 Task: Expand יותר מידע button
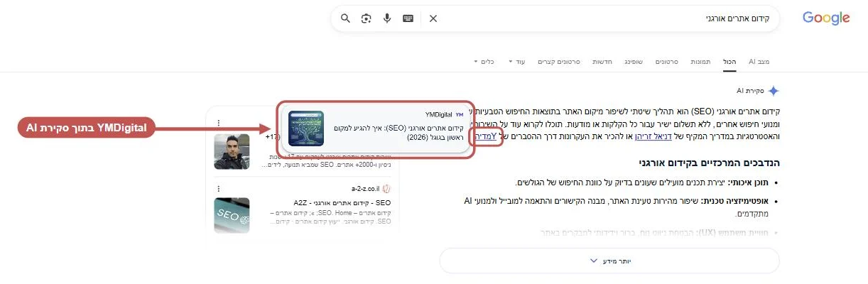(x=610, y=261)
